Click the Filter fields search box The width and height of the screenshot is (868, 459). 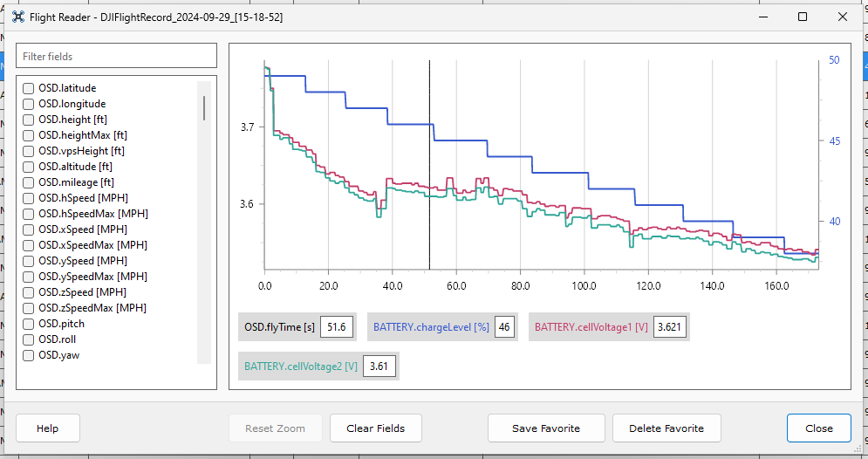[x=116, y=56]
